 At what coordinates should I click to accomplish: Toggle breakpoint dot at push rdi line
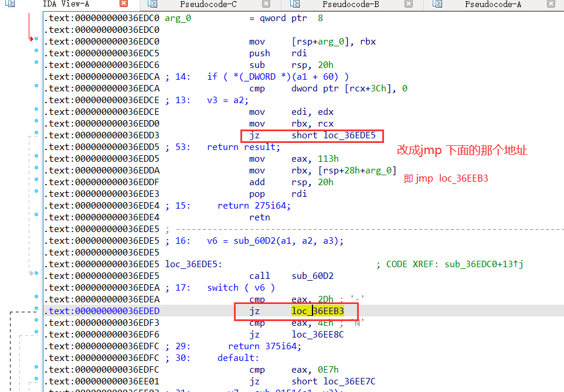[x=36, y=52]
